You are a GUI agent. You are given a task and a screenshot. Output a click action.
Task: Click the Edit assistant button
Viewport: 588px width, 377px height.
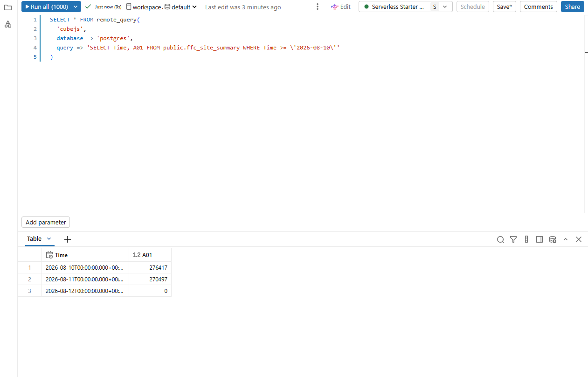click(341, 7)
